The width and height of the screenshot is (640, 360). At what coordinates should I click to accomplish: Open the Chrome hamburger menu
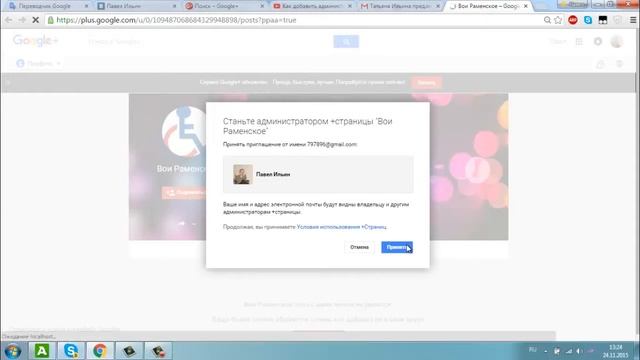(633, 20)
